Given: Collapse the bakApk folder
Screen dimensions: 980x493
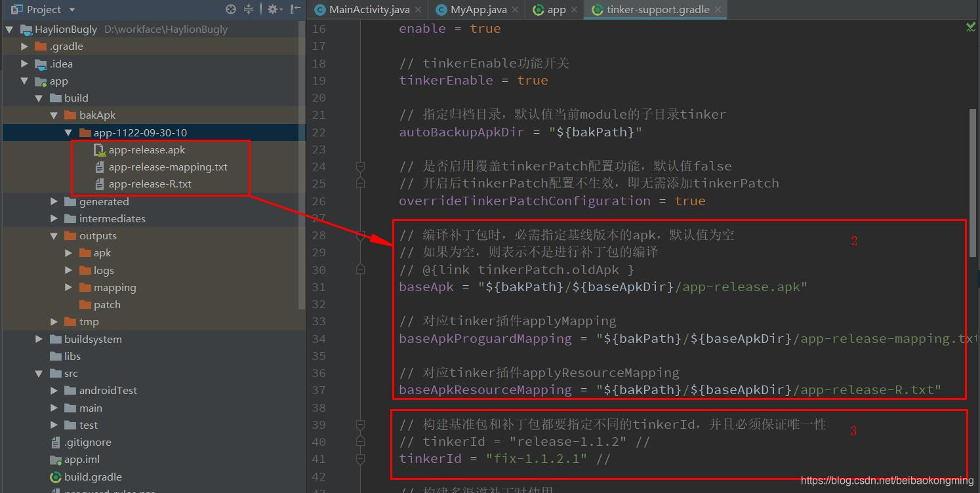Looking at the screenshot, I should pyautogui.click(x=54, y=115).
